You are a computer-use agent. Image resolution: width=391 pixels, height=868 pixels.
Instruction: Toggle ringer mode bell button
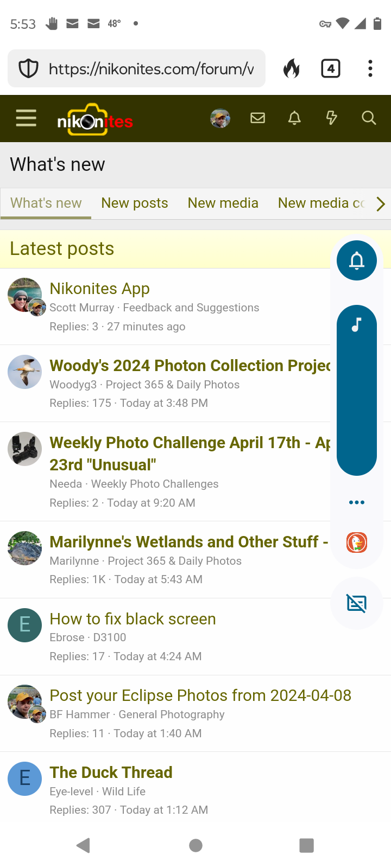pos(357,261)
